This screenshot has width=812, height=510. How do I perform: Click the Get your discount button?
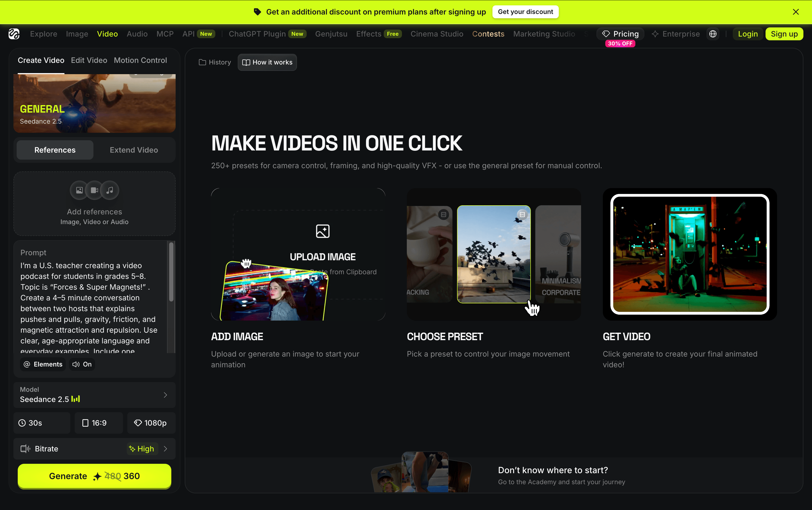pos(525,12)
